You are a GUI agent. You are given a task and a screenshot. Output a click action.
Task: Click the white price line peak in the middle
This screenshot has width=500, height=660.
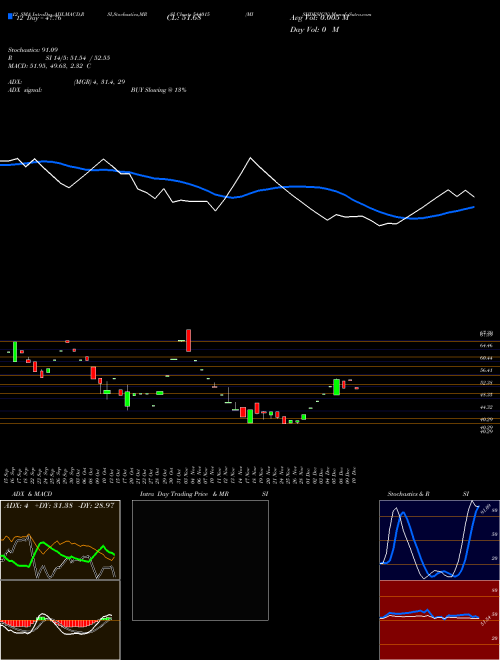point(250,158)
